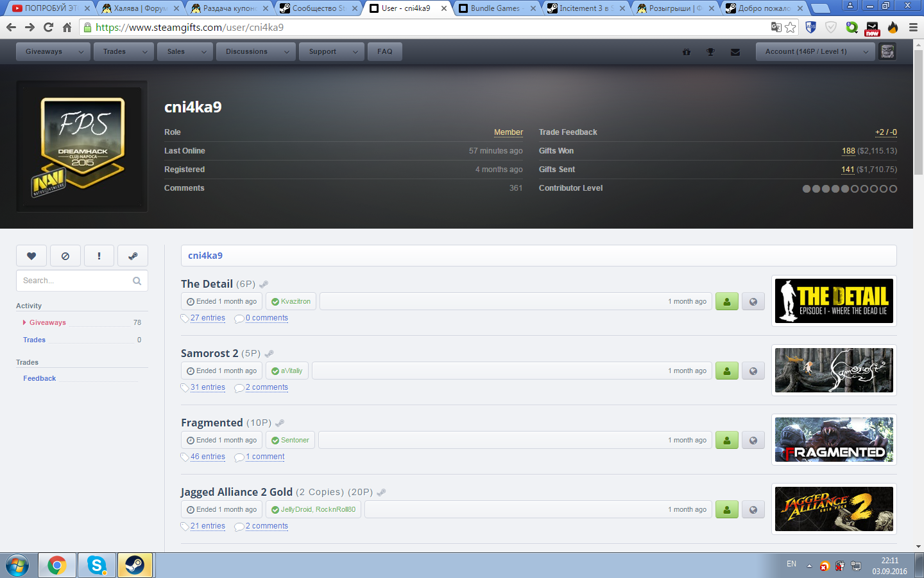
Task: Expand the Discussions menu arrow
Action: pos(287,52)
